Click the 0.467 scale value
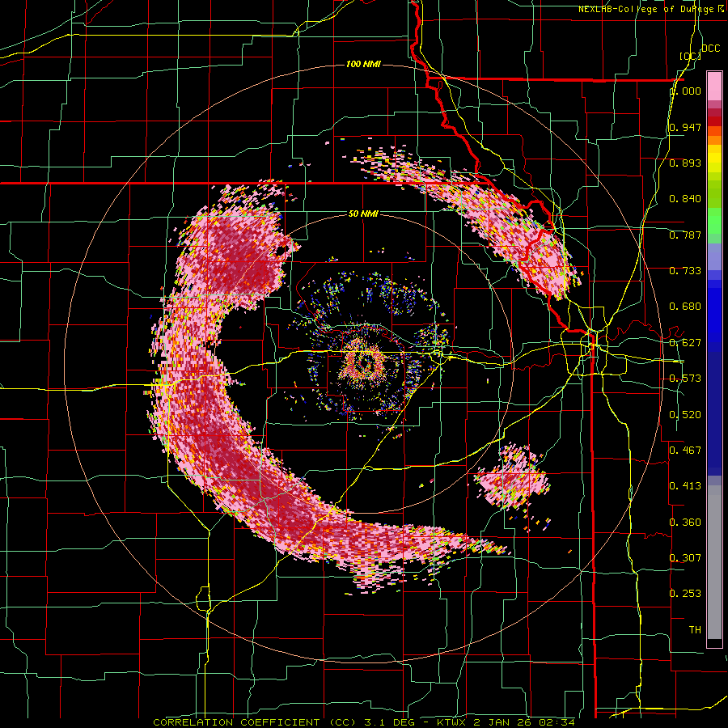The width and height of the screenshot is (728, 728). (685, 451)
